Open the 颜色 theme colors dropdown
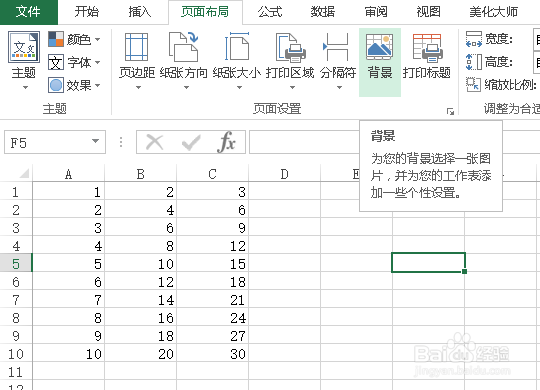The height and width of the screenshot is (390, 540). [x=74, y=39]
